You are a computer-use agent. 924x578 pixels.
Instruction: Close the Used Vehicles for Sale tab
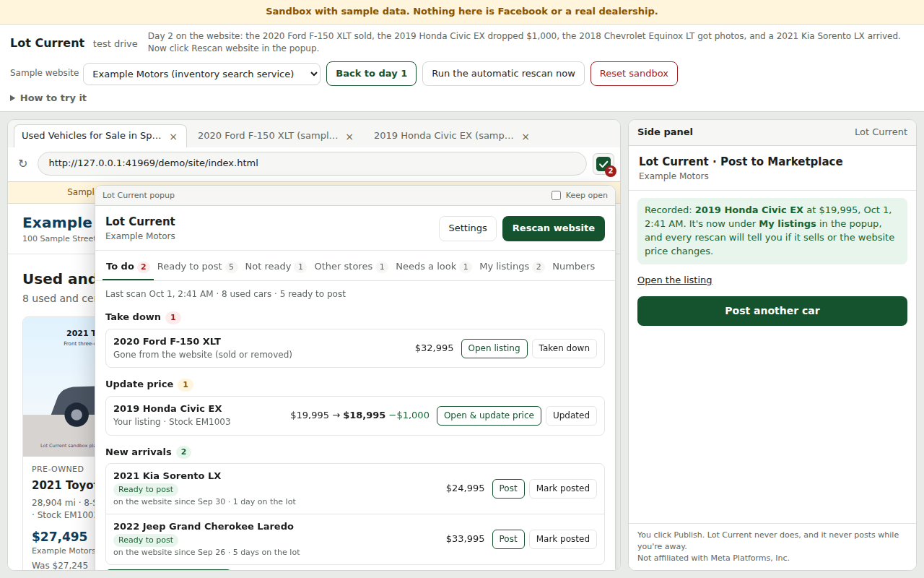[x=173, y=137]
